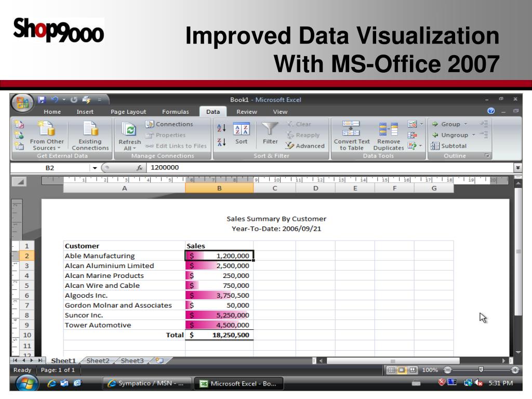Select column B header
This screenshot has height=399, width=532.
pyautogui.click(x=219, y=188)
